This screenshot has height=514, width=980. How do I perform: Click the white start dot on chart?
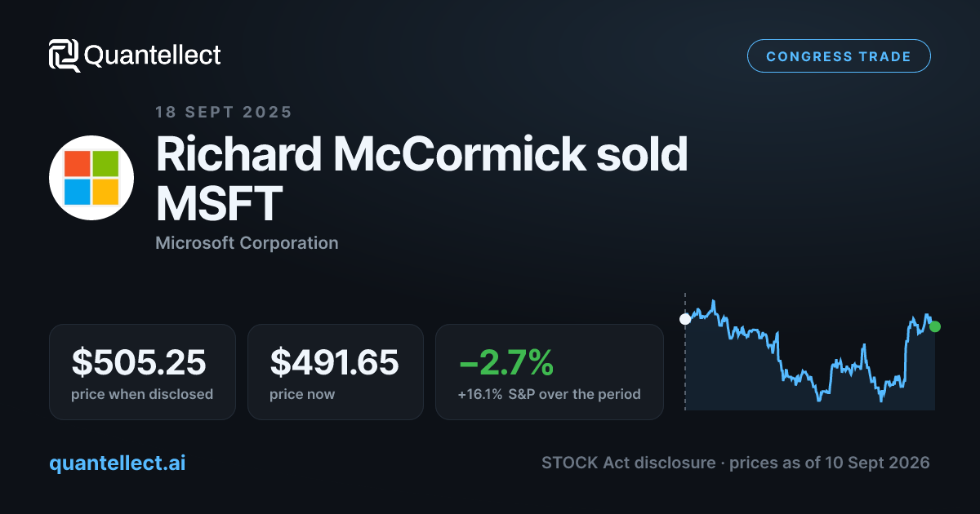685,319
